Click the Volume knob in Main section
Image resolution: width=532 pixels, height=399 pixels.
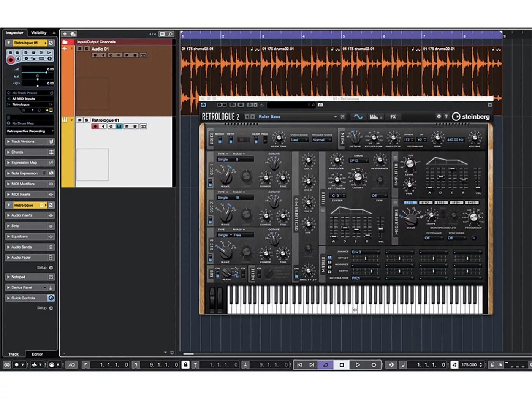[x=475, y=137]
